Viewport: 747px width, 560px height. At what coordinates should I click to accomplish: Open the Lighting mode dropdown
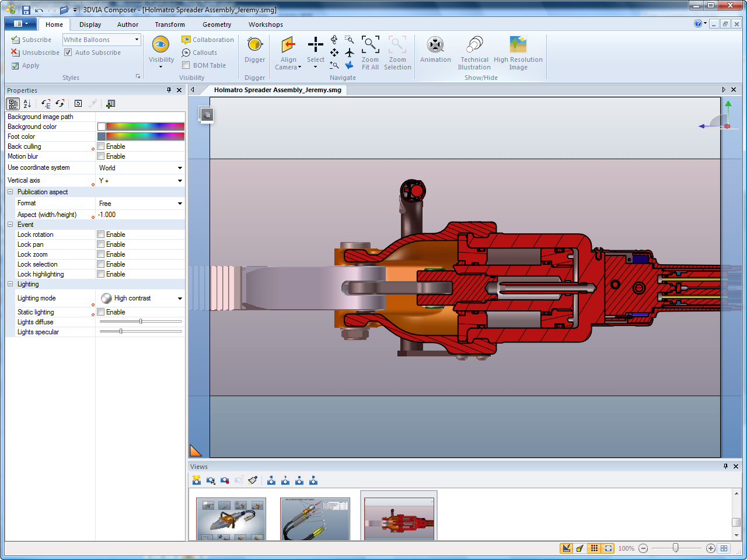(x=180, y=299)
